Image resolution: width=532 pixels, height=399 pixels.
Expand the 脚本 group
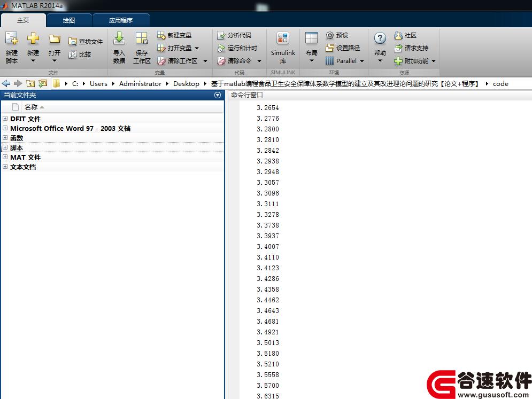[5, 147]
